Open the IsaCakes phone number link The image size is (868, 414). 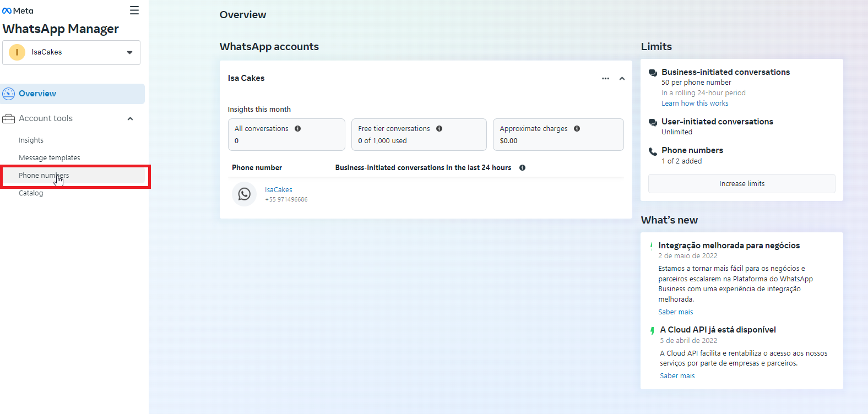pyautogui.click(x=279, y=189)
